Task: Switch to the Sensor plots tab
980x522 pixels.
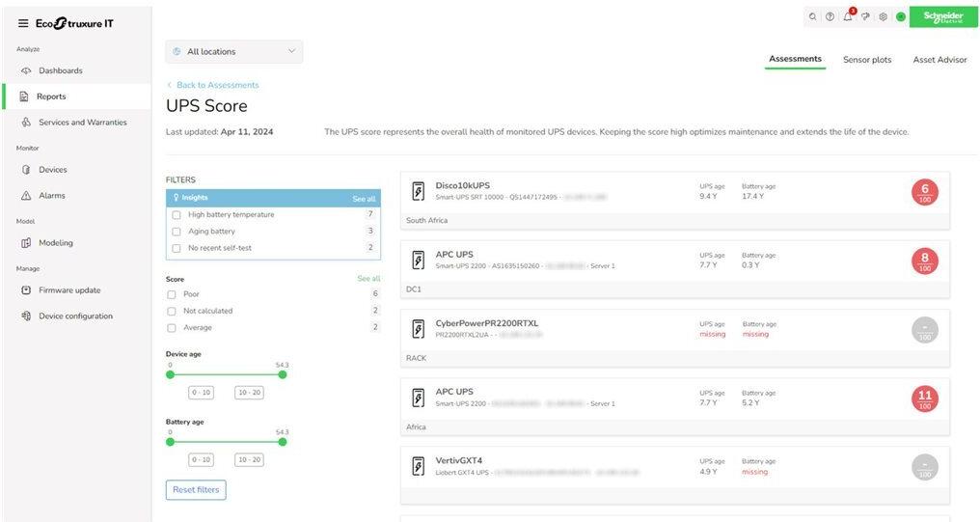Action: (x=867, y=60)
